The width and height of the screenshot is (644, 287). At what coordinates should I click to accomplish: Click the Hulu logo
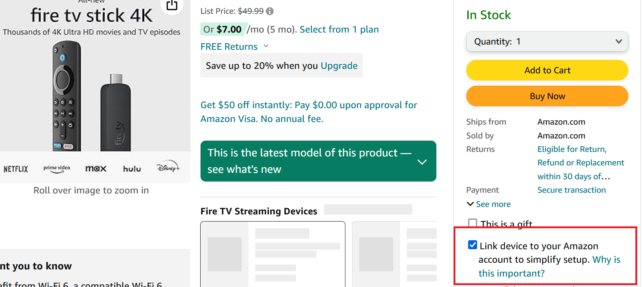pyautogui.click(x=132, y=169)
